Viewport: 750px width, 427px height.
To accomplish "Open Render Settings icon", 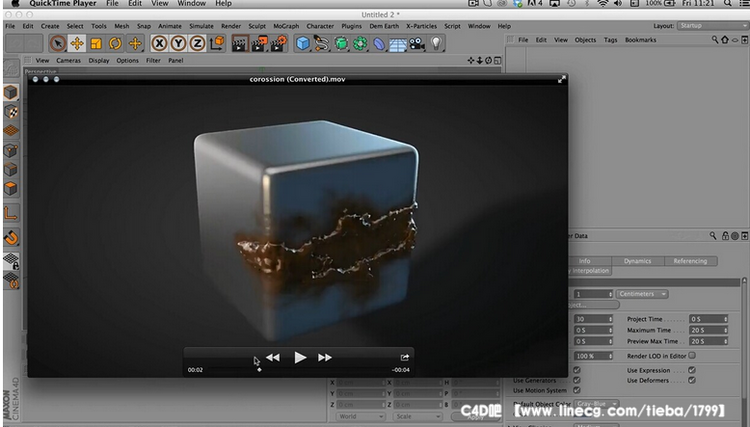I will tap(278, 44).
